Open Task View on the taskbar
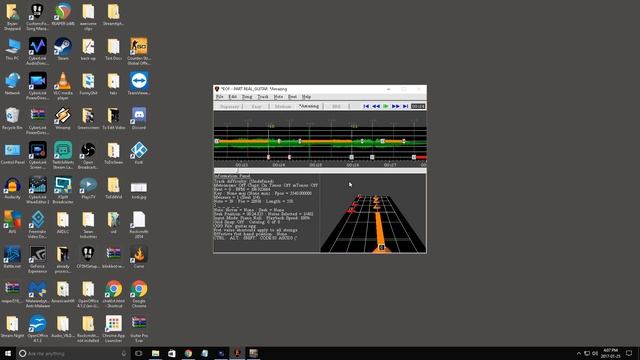Viewport: 640px width, 360px height. pyautogui.click(x=139, y=353)
